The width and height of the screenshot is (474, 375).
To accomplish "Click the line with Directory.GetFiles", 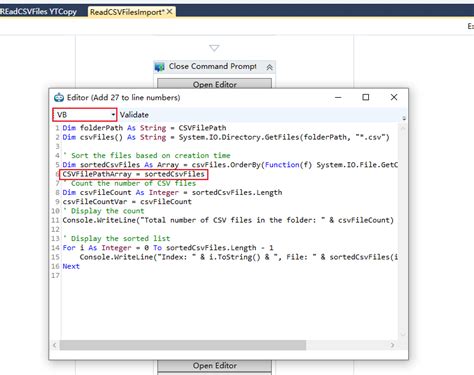I will click(x=226, y=137).
